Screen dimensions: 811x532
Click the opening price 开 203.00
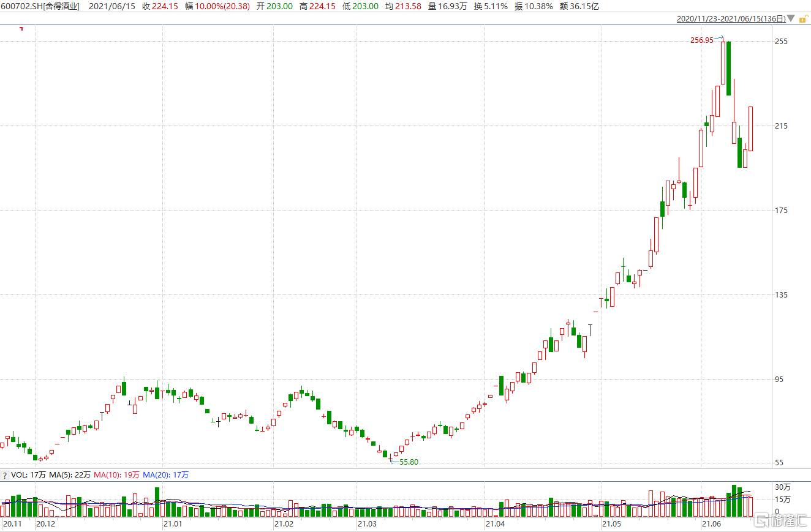(x=274, y=6)
